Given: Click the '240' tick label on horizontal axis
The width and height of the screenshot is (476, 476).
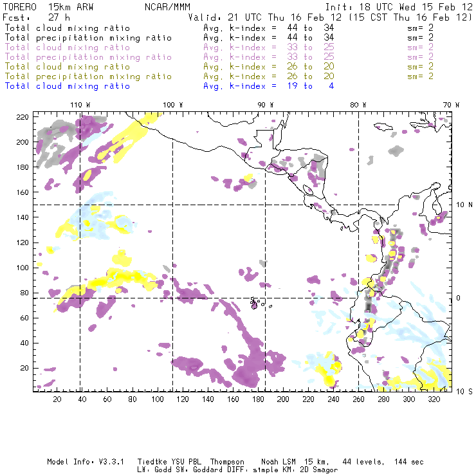Looking at the screenshot, I should click(333, 399).
